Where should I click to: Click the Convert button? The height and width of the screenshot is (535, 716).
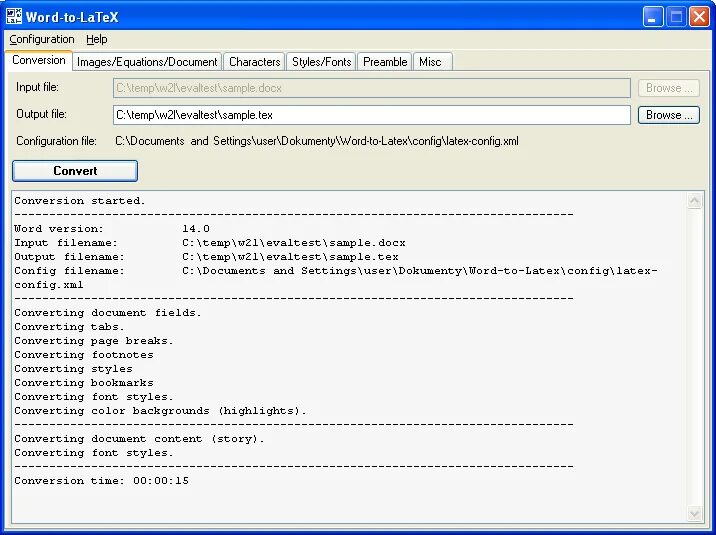click(x=75, y=171)
